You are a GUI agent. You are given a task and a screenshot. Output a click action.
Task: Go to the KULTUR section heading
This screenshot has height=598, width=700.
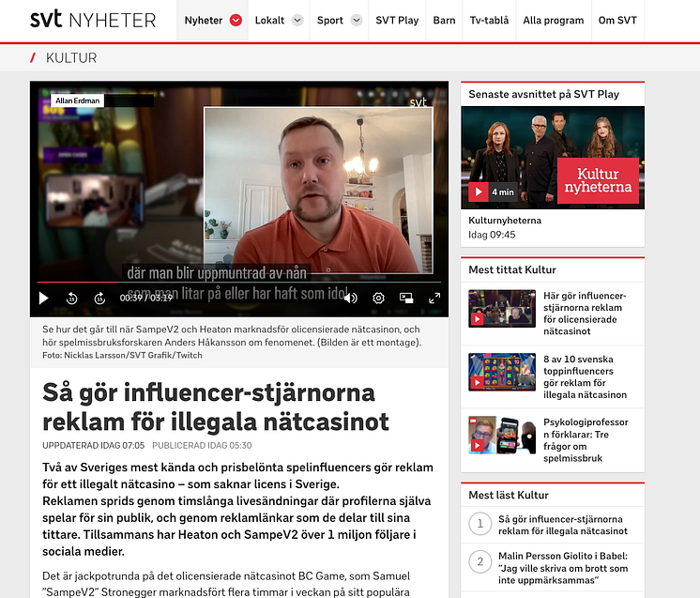point(71,58)
